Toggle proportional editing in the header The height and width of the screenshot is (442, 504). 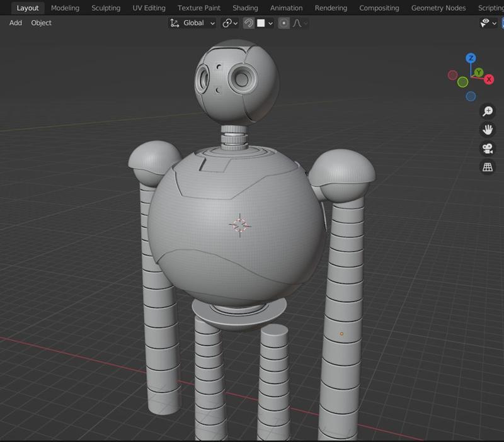284,23
